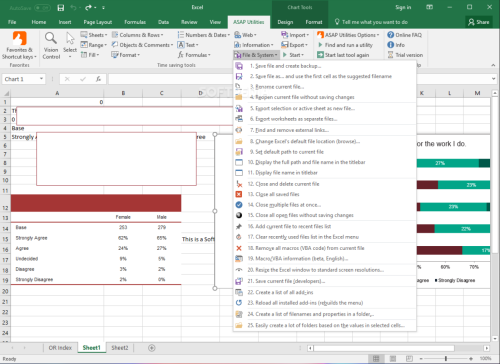Click Start last tool again
Image resolution: width=500 pixels, height=364 pixels.
[x=343, y=55]
